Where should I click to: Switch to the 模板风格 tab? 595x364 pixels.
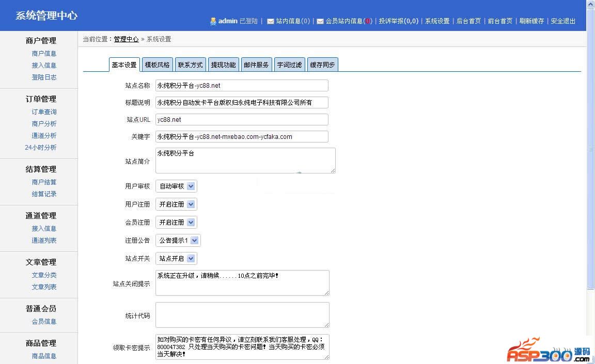coord(157,65)
